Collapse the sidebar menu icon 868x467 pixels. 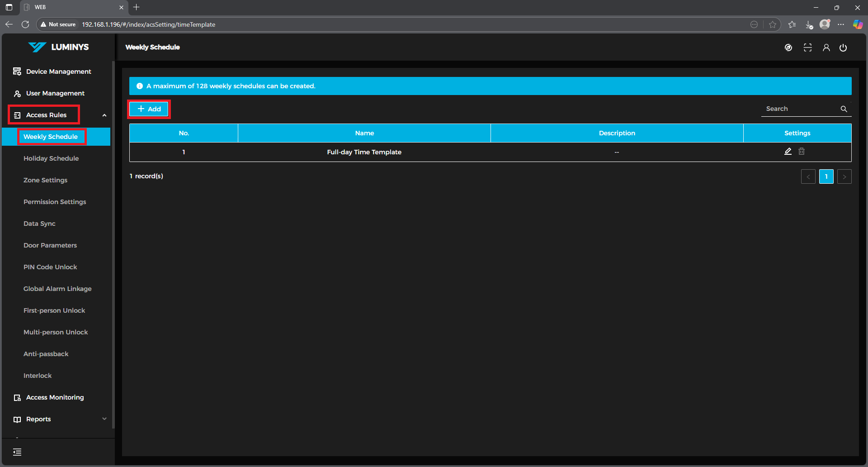tap(17, 452)
